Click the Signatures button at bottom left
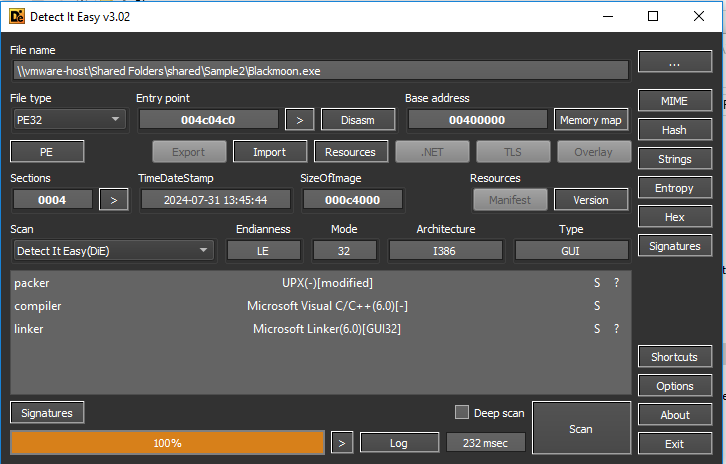The height and width of the screenshot is (464, 726). click(x=47, y=413)
